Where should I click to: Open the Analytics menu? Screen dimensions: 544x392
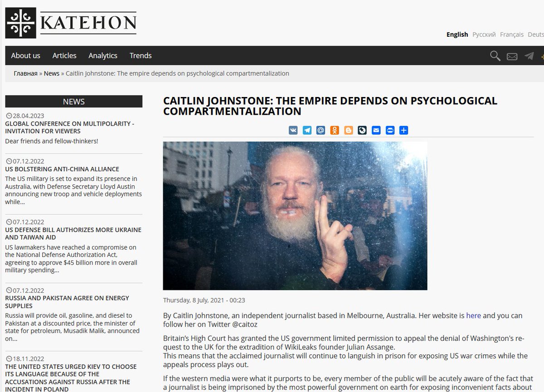tap(103, 55)
